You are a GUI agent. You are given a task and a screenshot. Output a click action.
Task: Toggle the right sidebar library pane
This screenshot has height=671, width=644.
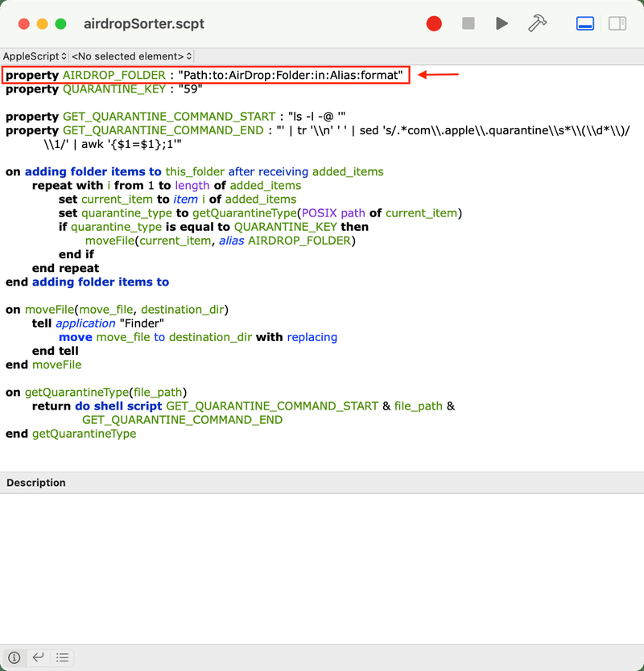(617, 23)
